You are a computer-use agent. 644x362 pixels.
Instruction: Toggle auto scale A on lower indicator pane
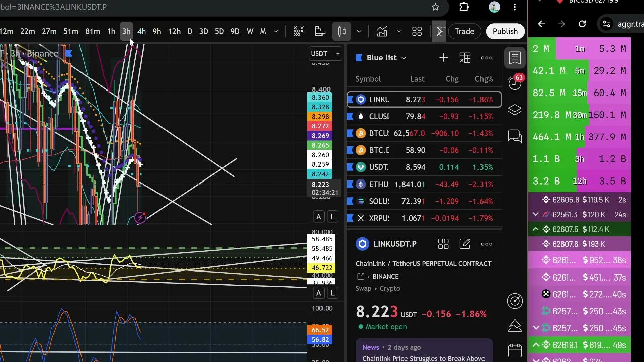tap(318, 293)
